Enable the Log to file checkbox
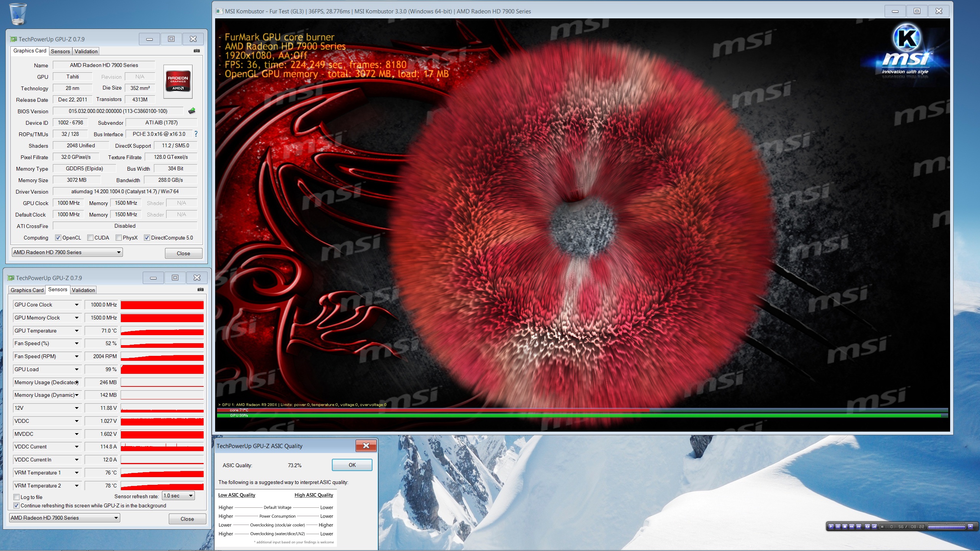 click(x=16, y=497)
